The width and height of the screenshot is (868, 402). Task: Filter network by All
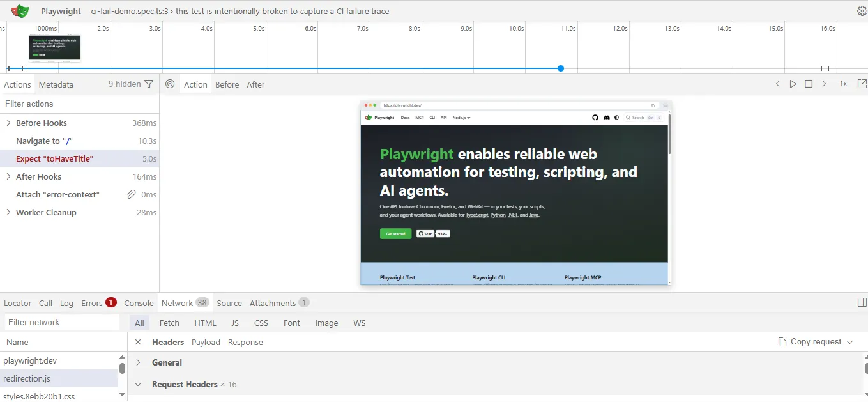[x=139, y=323]
